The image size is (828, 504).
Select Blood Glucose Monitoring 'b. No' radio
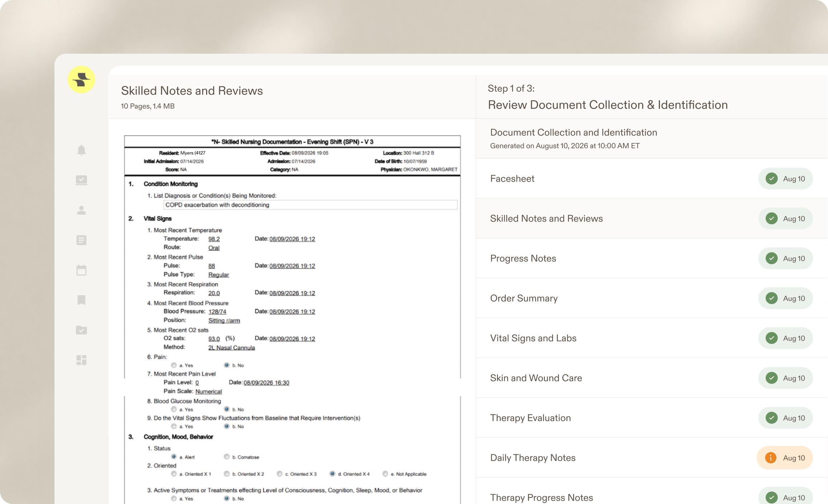click(x=227, y=409)
